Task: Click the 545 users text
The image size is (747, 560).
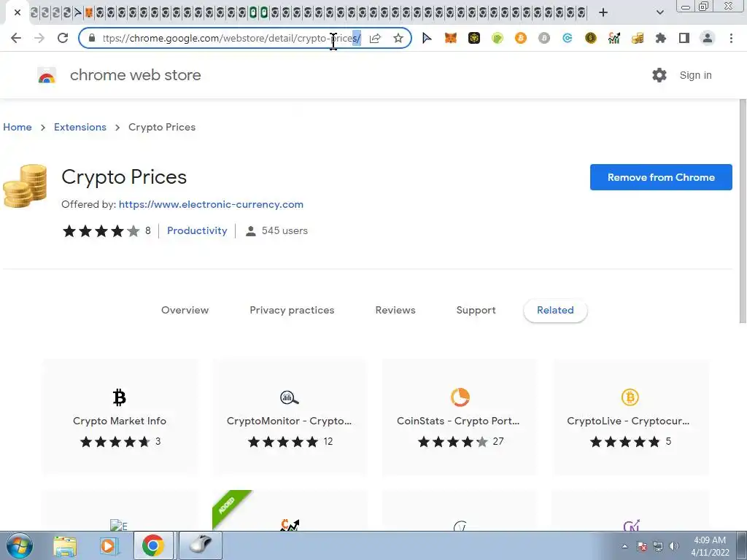Action: point(285,231)
